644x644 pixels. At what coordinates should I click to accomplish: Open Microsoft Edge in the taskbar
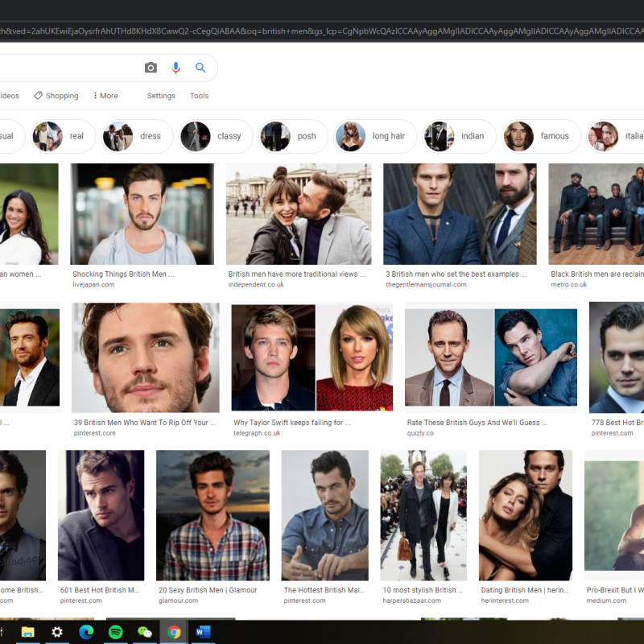tap(86, 632)
